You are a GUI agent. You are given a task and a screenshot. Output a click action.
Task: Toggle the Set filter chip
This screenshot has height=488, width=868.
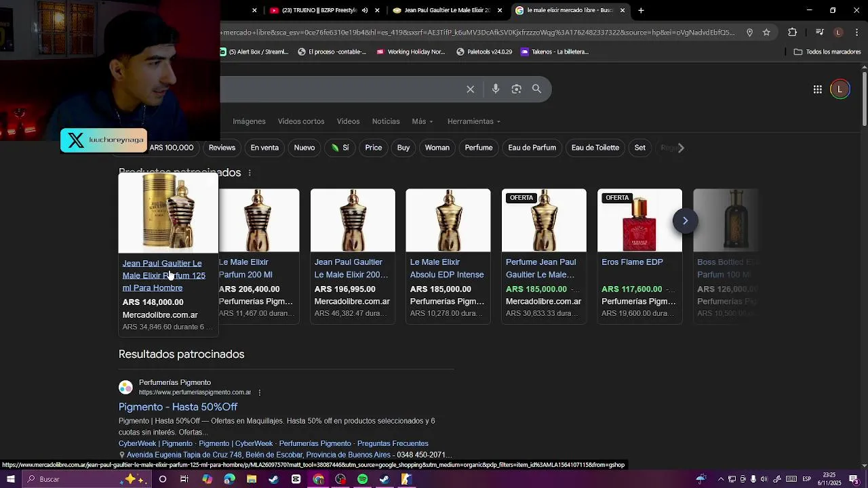(640, 148)
